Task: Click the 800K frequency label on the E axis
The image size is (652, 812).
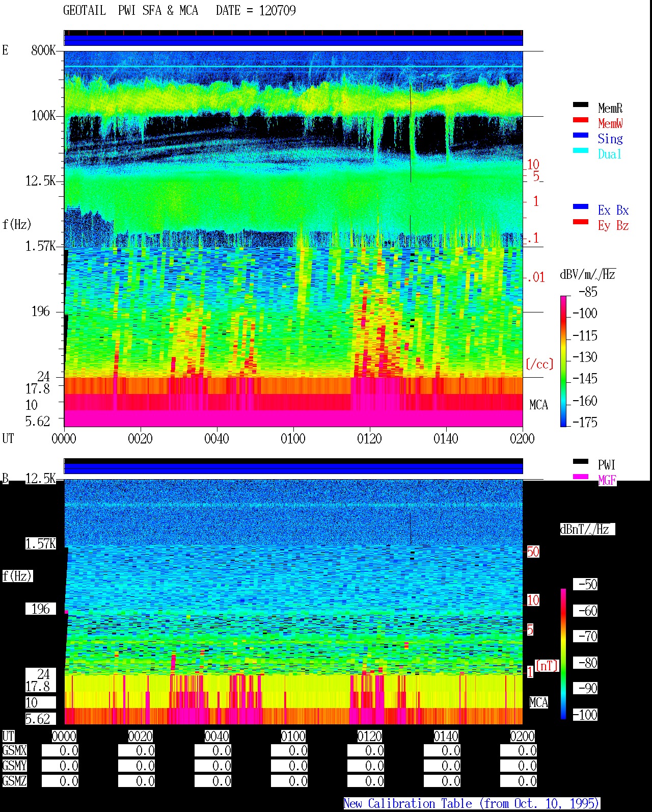Action: pyautogui.click(x=43, y=50)
